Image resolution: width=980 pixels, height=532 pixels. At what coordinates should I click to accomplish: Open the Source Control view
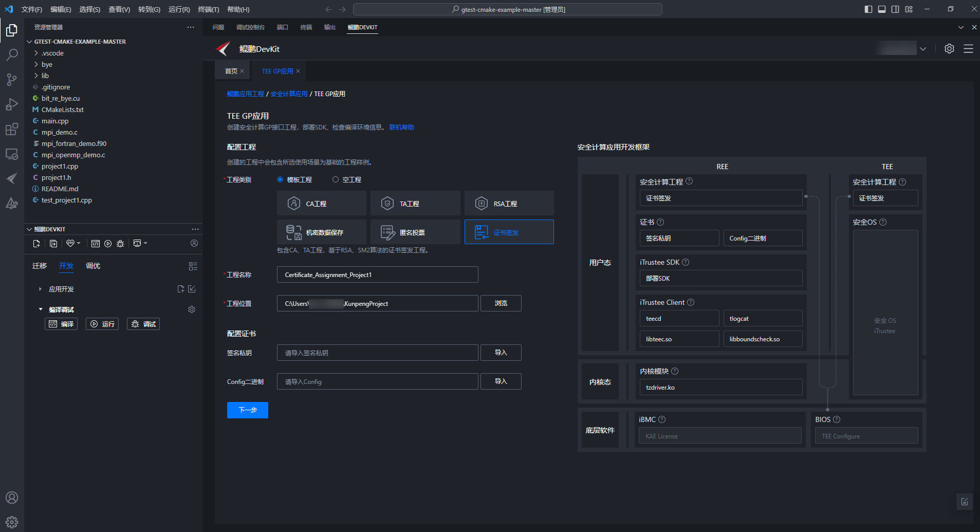point(12,79)
